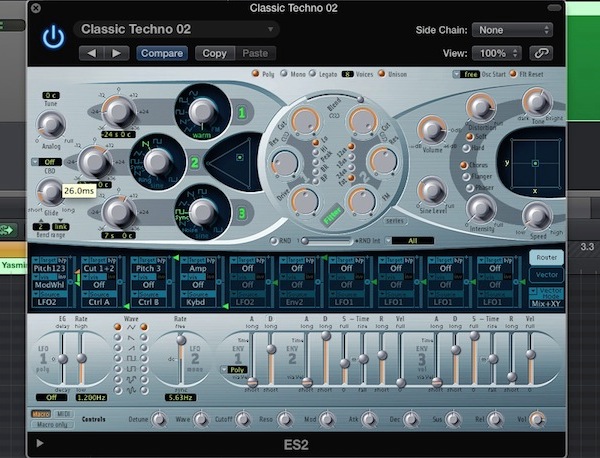Screen dimensions: 600x458
Task: Select the MIDI controls tab
Action: pyautogui.click(x=63, y=414)
